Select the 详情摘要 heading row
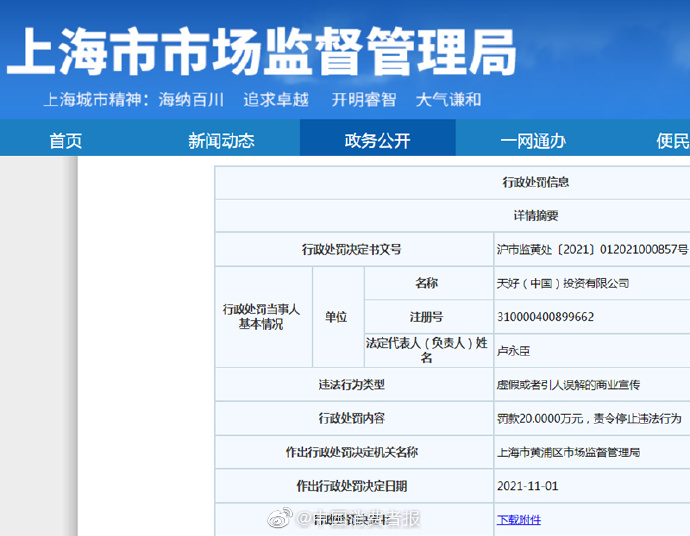 [536, 216]
